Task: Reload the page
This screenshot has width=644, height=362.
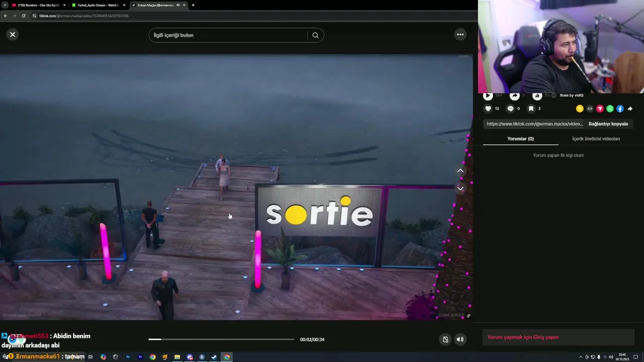Action: point(24,16)
